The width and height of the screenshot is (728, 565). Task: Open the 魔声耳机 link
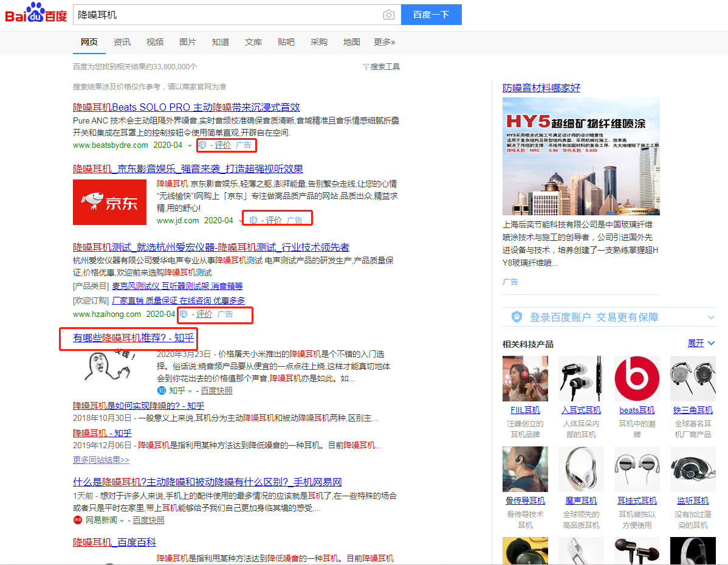(x=581, y=501)
